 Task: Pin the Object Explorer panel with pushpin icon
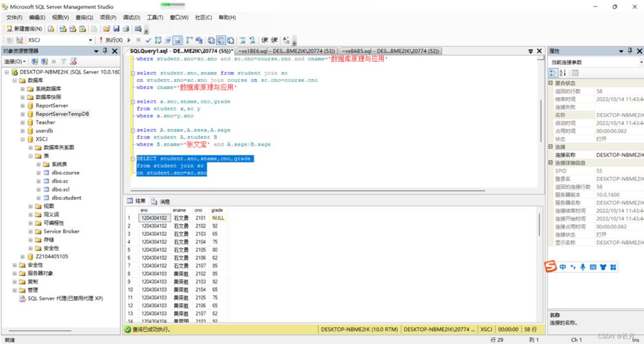[105, 51]
